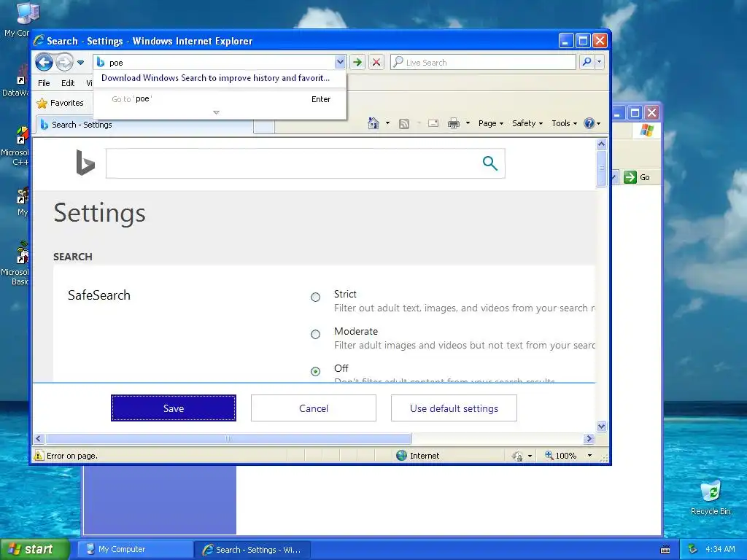
Task: Click the Home icon in command bar
Action: click(x=373, y=123)
